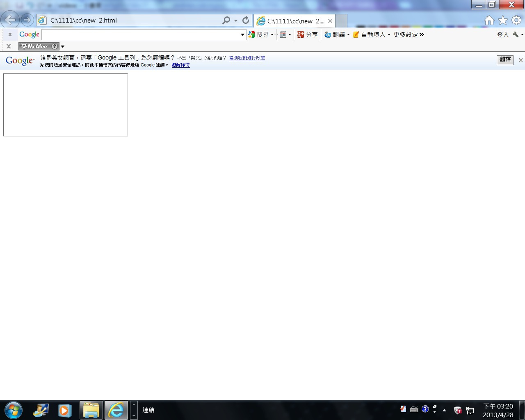Click the Google logo on the toolbar
The height and width of the screenshot is (420, 525).
click(29, 35)
